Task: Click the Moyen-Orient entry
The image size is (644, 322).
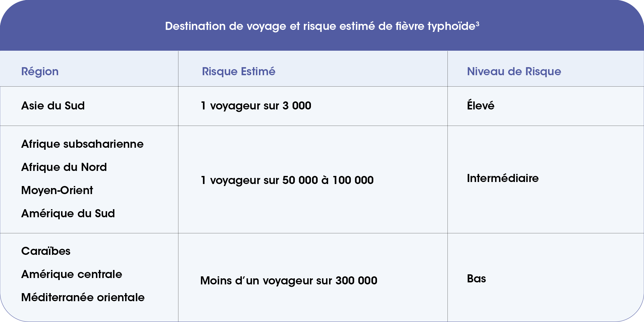Action: click(57, 190)
